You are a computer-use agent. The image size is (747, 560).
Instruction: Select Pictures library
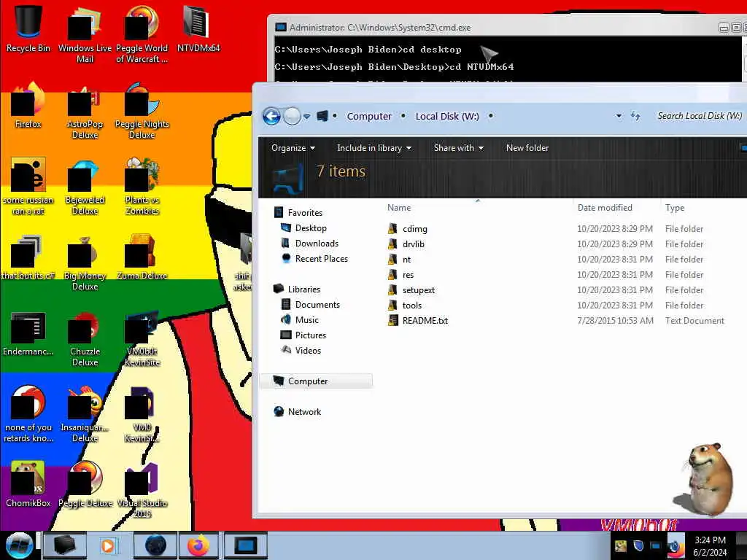304,335
